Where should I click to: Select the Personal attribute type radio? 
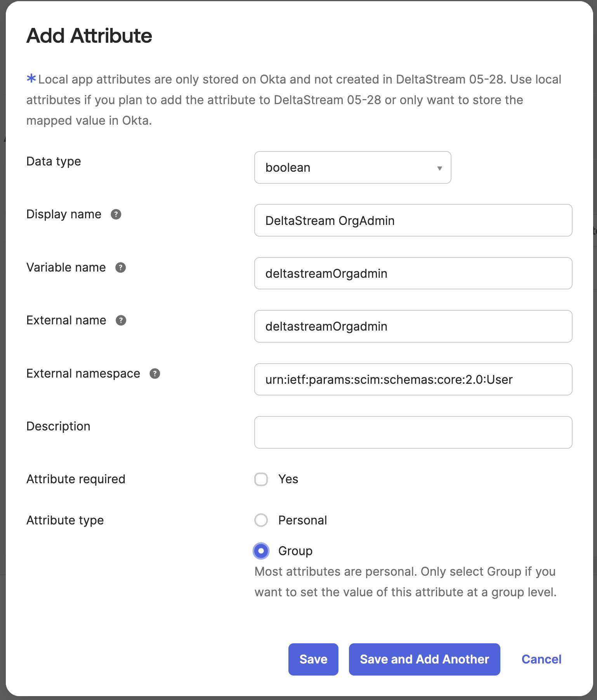click(261, 520)
